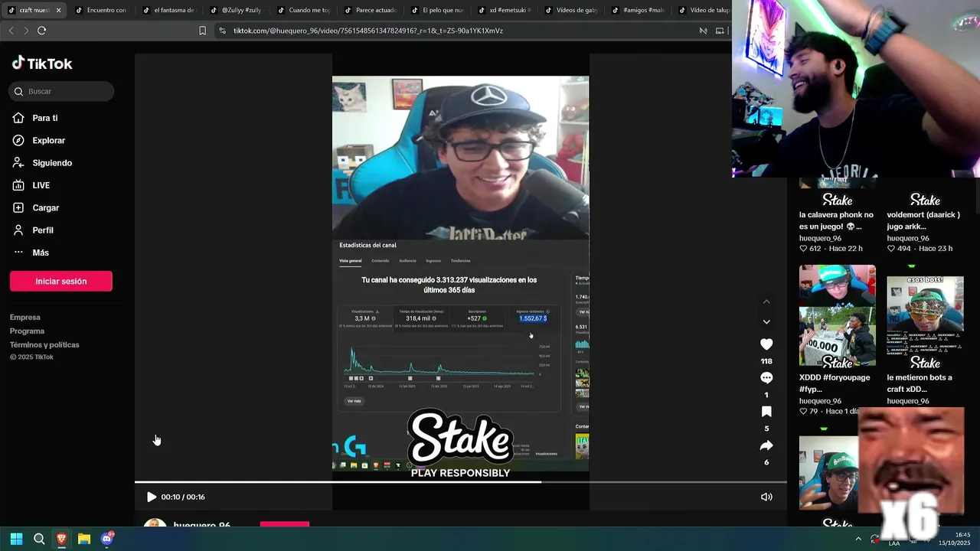
Task: Click Brave browser taskbar icon
Action: coord(61,539)
